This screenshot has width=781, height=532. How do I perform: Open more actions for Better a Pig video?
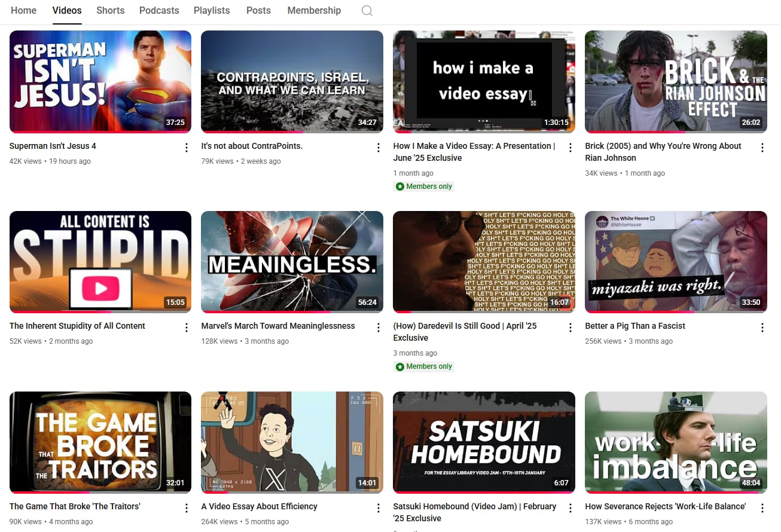(x=762, y=328)
